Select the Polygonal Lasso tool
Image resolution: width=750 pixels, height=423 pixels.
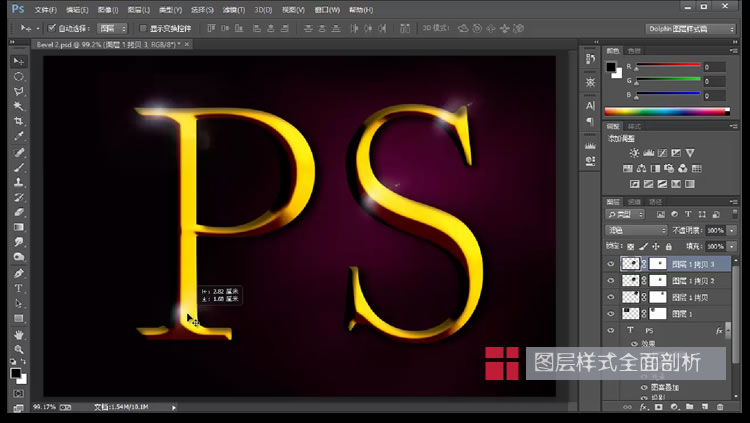[x=19, y=91]
